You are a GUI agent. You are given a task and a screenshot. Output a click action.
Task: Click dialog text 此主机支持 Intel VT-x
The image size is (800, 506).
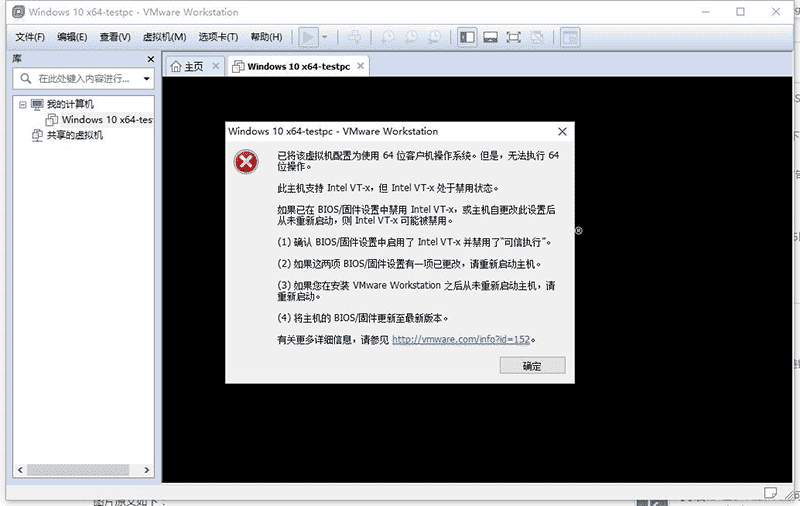click(324, 188)
